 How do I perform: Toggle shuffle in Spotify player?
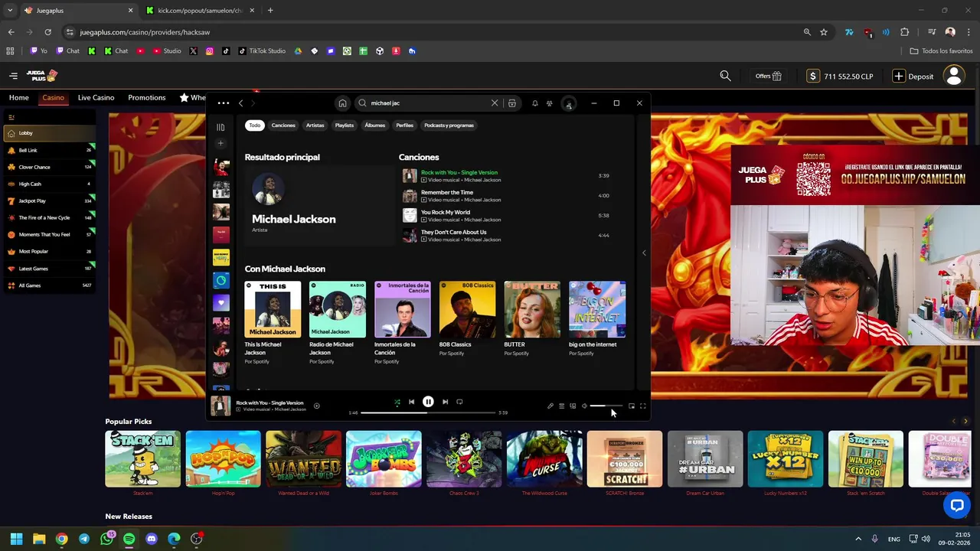click(x=397, y=402)
